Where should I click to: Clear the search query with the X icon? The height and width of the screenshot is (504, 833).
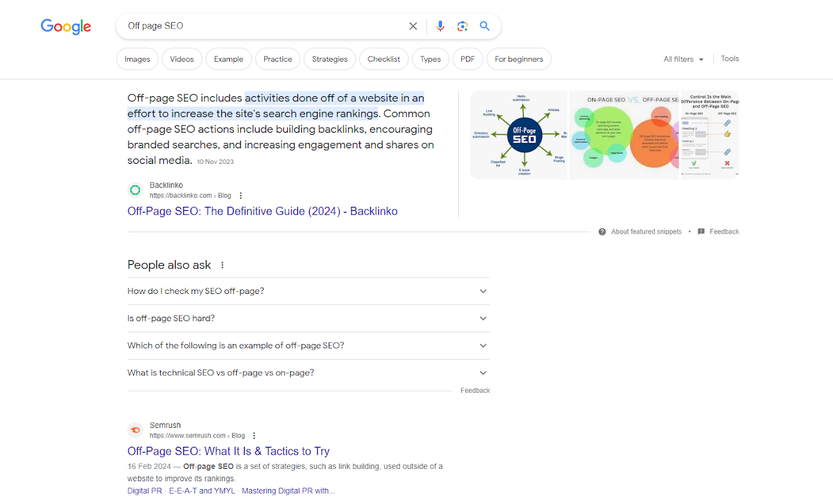coord(413,26)
